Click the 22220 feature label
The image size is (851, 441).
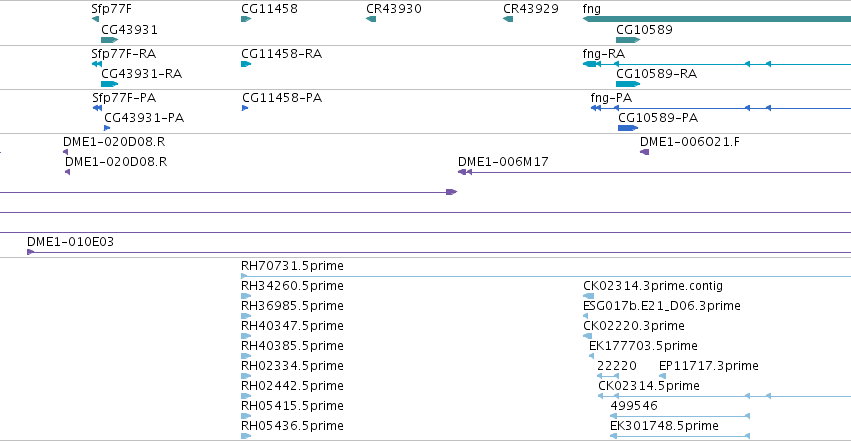pos(617,366)
